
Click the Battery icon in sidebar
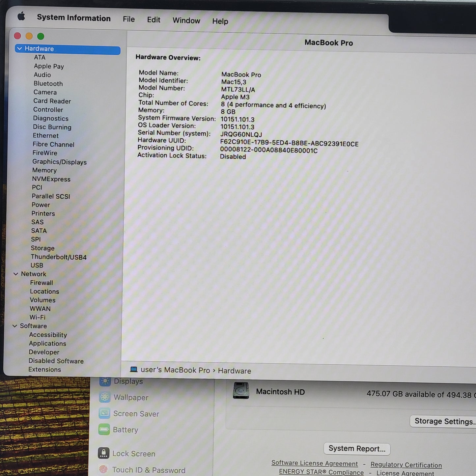[104, 429]
